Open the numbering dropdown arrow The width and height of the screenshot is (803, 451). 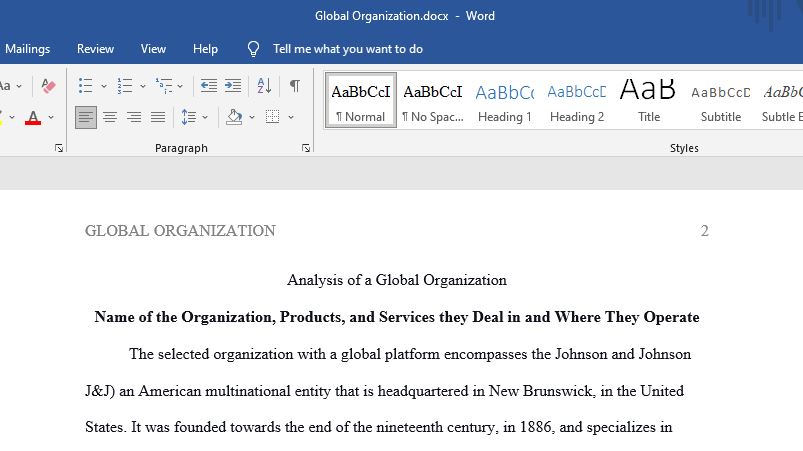[x=143, y=86]
